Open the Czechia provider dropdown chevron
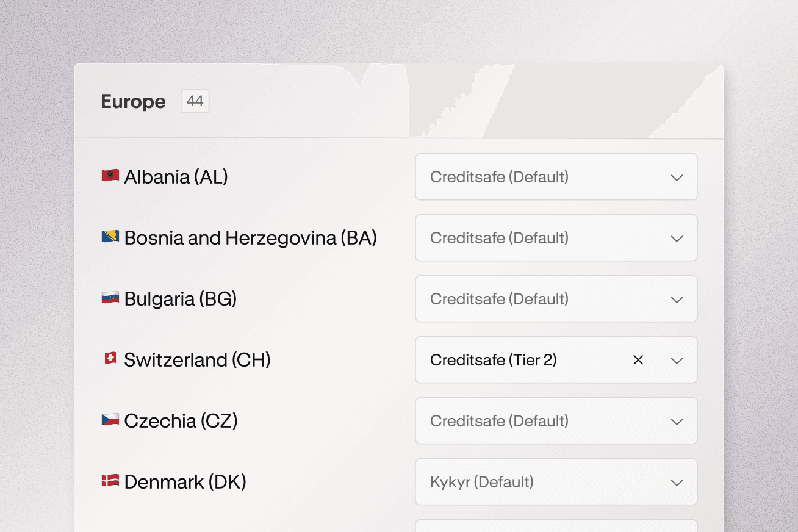The width and height of the screenshot is (798, 532). point(677,422)
